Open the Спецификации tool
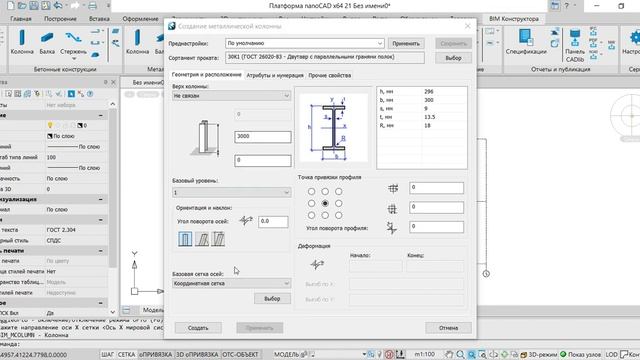The image size is (640, 360). pyautogui.click(x=526, y=42)
